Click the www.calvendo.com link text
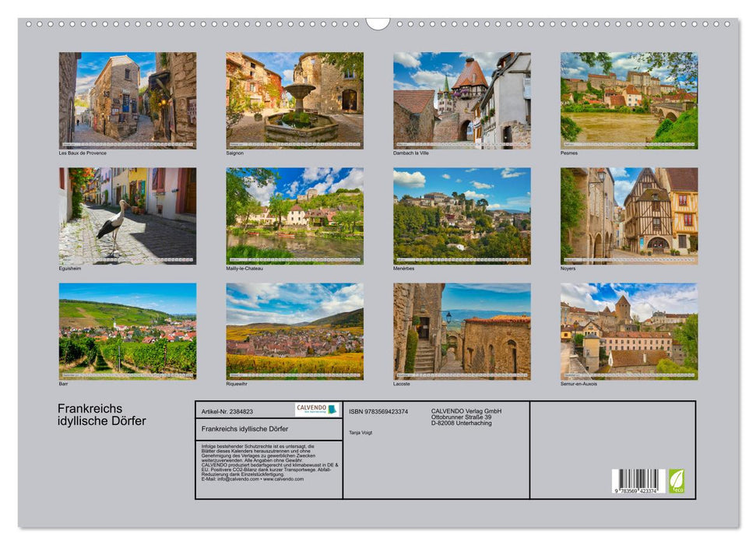The image size is (756, 545). 283,479
